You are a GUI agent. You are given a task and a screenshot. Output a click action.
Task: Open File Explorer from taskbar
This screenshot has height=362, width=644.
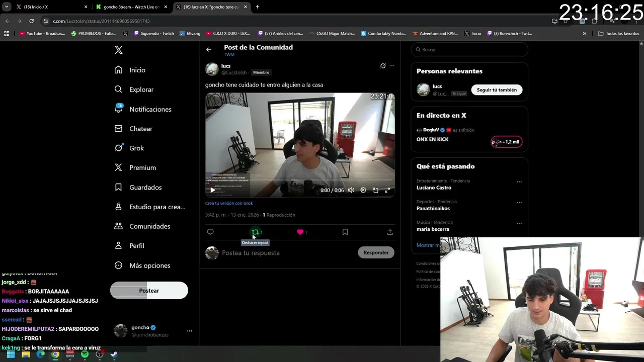[26, 354]
